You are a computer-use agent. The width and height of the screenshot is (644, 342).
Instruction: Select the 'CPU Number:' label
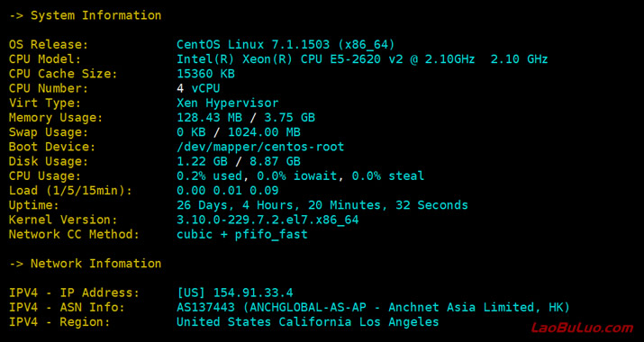click(49, 88)
